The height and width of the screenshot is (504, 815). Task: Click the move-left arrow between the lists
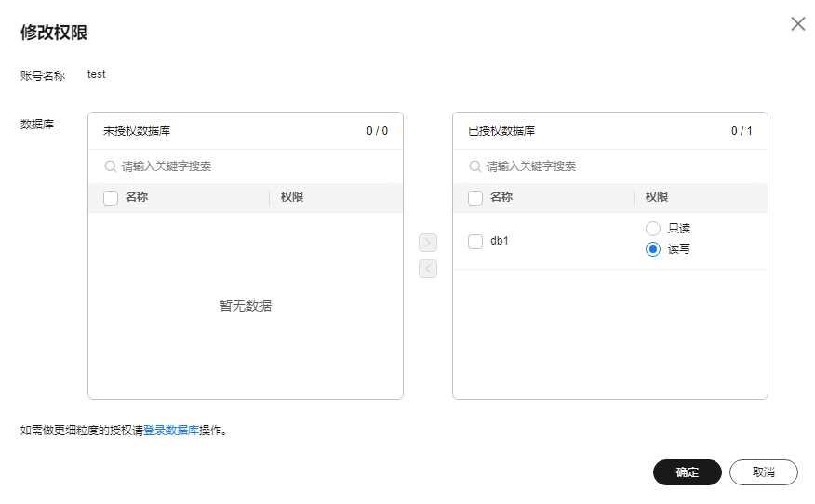[428, 269]
